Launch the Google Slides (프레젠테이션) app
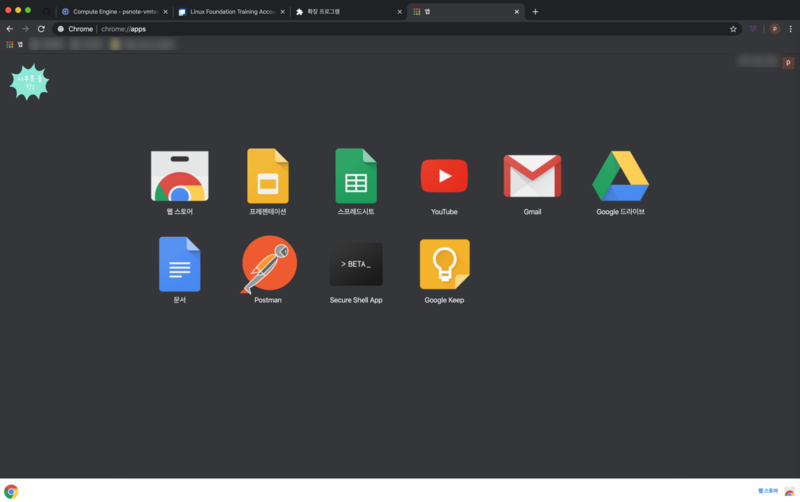 pos(268,176)
